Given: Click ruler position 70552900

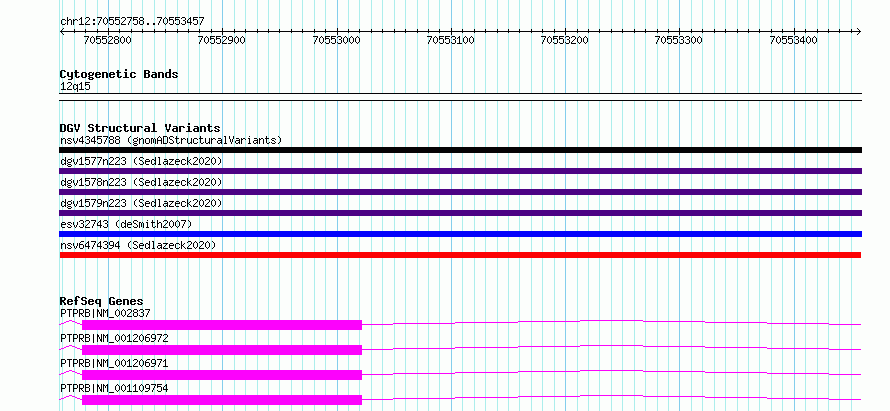Looking at the screenshot, I should pyautogui.click(x=221, y=40).
